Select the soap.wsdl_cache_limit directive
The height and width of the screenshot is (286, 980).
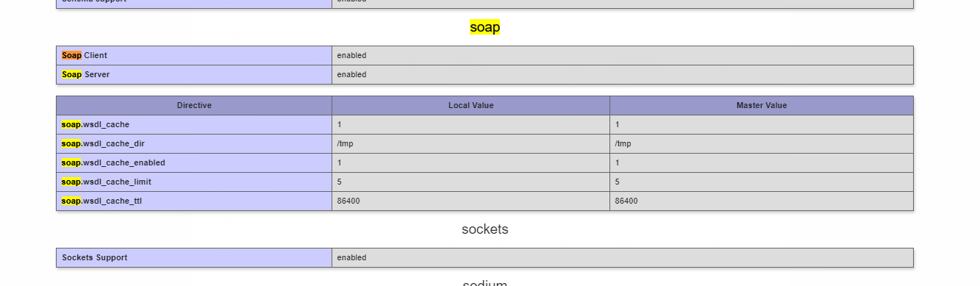point(107,182)
